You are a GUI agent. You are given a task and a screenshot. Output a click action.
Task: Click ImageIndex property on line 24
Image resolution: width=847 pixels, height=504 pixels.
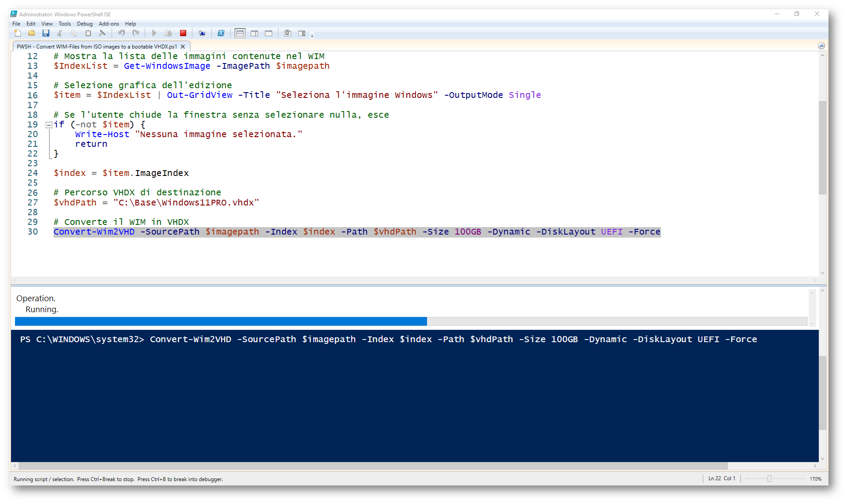click(x=162, y=173)
